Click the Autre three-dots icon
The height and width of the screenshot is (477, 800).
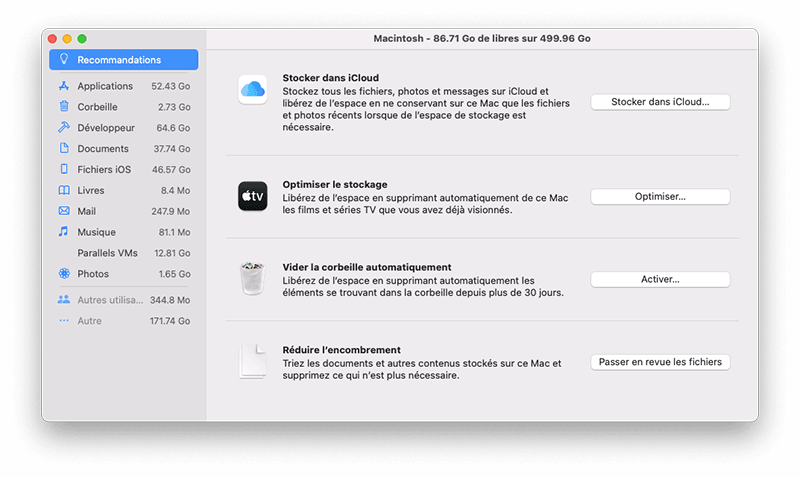pos(64,320)
